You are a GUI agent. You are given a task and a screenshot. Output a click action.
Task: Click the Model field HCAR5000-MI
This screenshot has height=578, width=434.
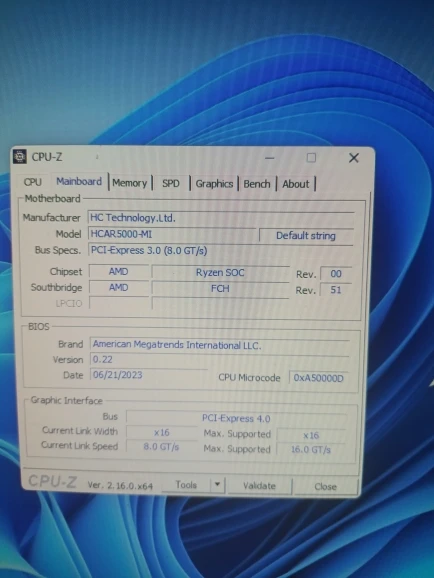[171, 234]
